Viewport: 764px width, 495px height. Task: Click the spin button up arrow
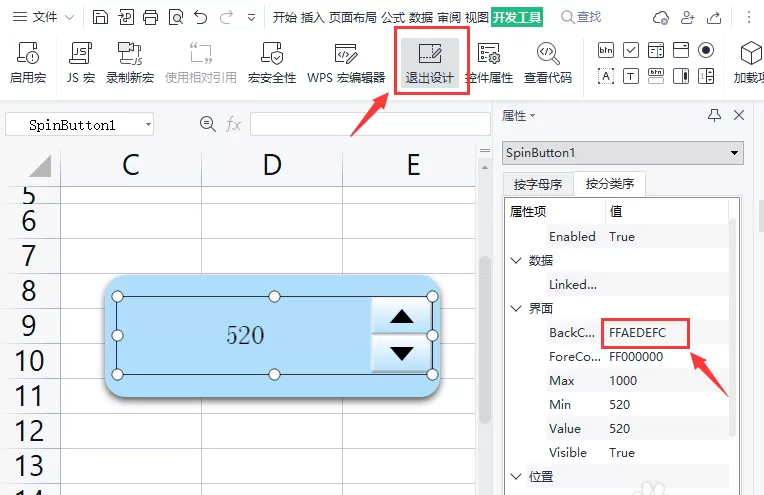[401, 316]
